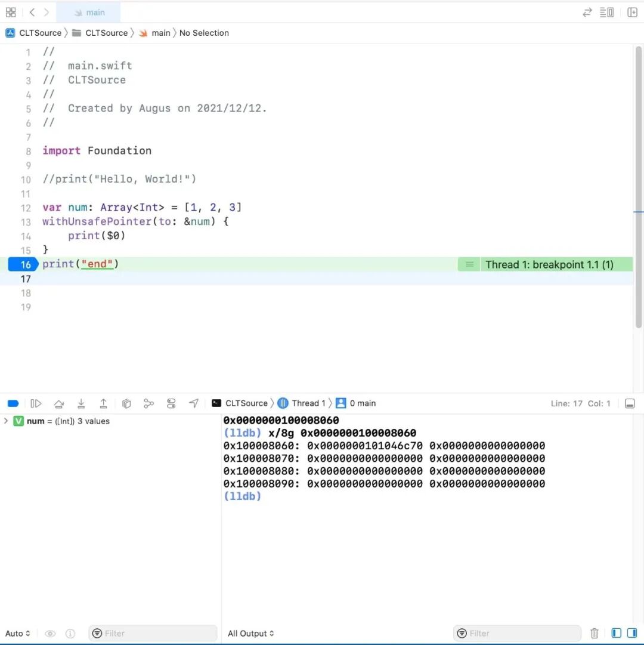The image size is (644, 645).
Task: Open the All Output selector
Action: (x=250, y=634)
